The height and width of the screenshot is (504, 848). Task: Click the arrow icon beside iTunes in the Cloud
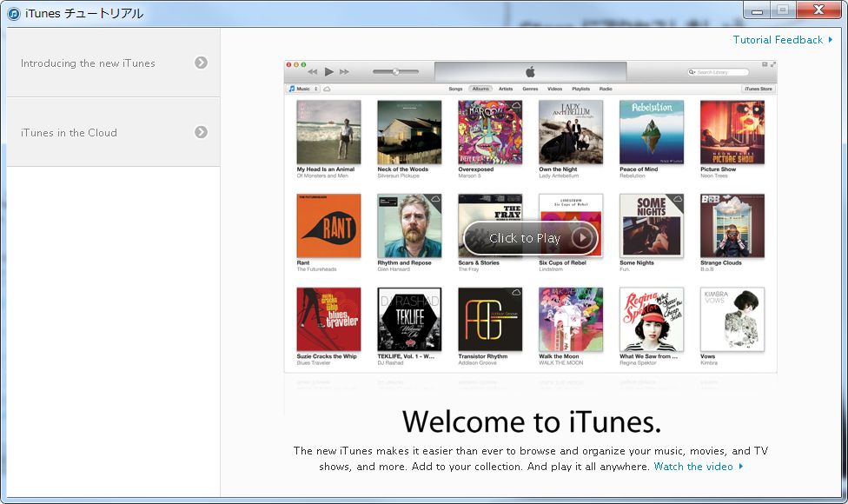point(201,132)
